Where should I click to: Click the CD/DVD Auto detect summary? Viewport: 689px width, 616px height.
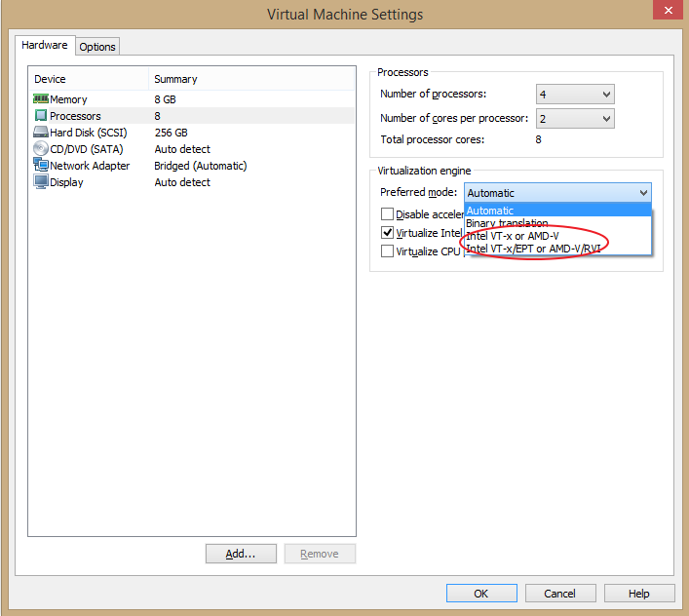tap(182, 149)
